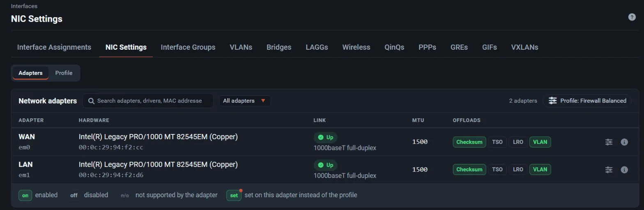Image resolution: width=644 pixels, height=210 pixels.
Task: Toggle VLAN offload on WAN row
Action: tap(540, 142)
